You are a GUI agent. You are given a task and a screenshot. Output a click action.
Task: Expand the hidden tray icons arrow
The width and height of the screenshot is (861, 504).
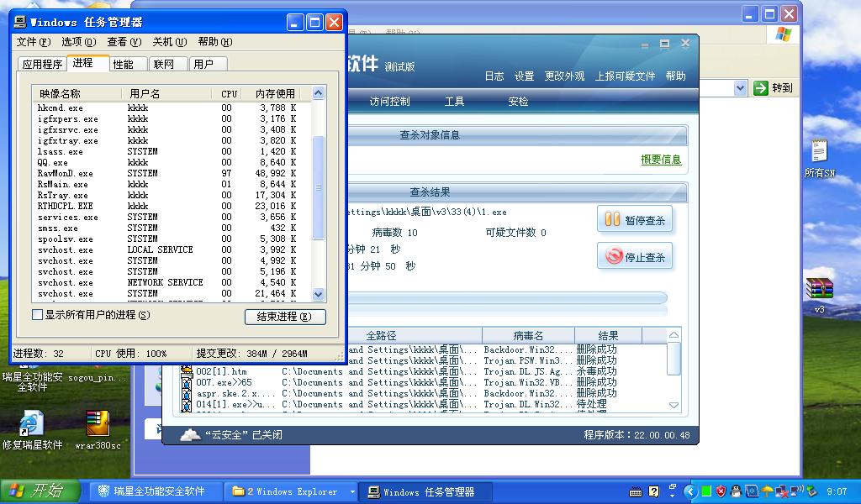point(691,491)
